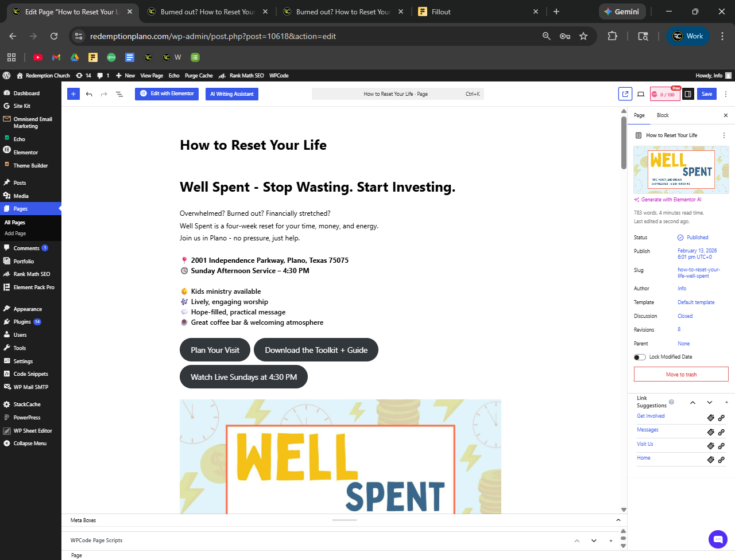Click Move to trash button
Screen dimensions: 735x560
coord(681,374)
